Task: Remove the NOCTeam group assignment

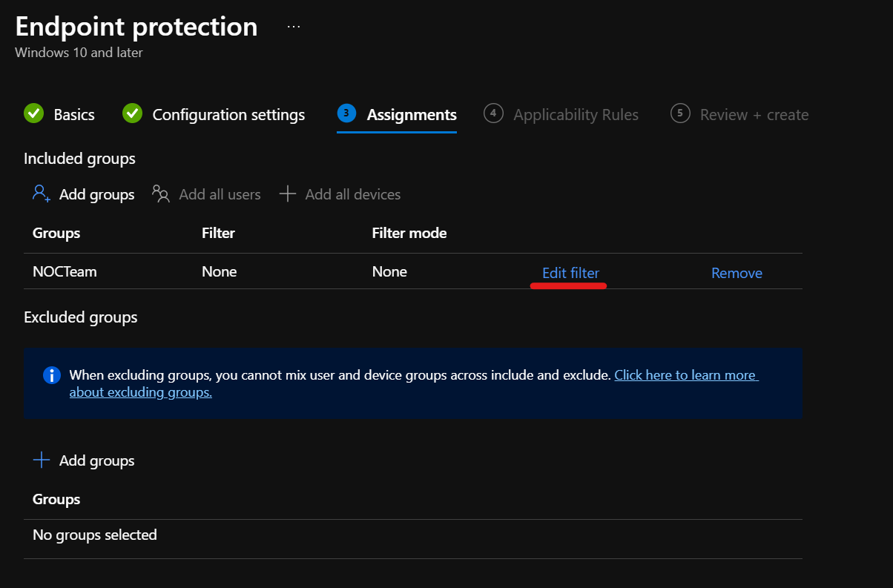Action: coord(736,273)
